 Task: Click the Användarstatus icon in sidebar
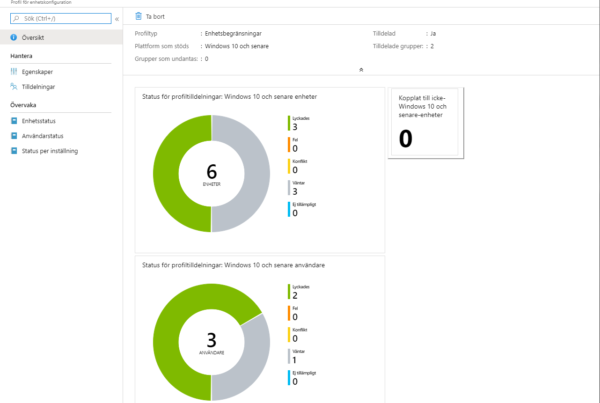[x=14, y=136]
